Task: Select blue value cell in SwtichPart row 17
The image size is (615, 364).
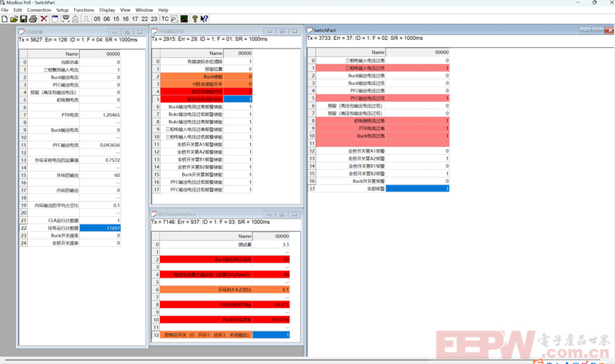Action: click(x=418, y=189)
